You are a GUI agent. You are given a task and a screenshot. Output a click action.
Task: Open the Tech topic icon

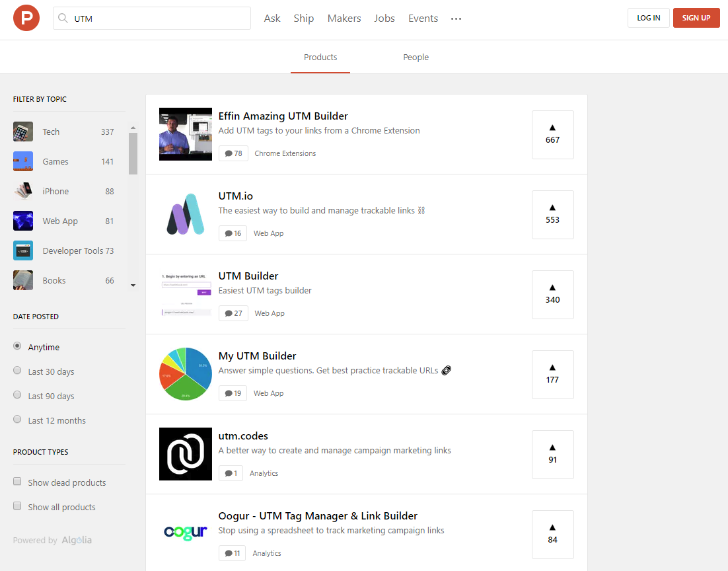point(22,132)
